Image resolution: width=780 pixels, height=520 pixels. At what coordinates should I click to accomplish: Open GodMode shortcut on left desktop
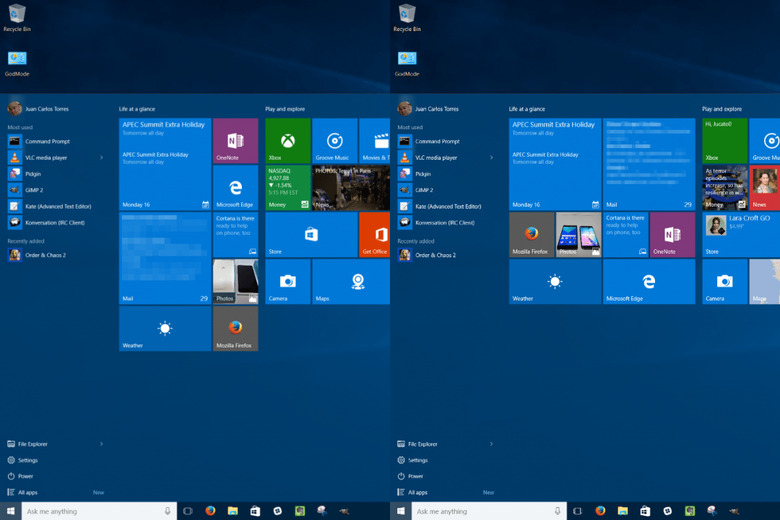[x=17, y=63]
